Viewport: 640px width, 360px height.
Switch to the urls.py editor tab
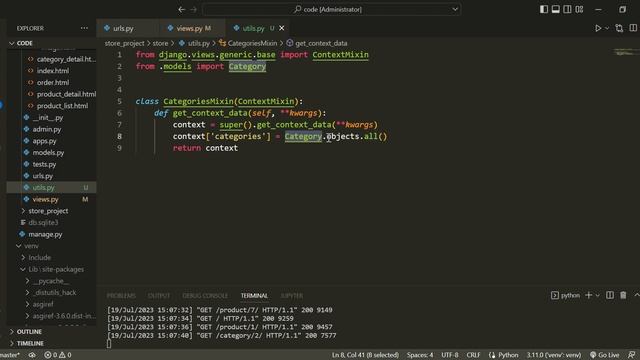pos(123,28)
